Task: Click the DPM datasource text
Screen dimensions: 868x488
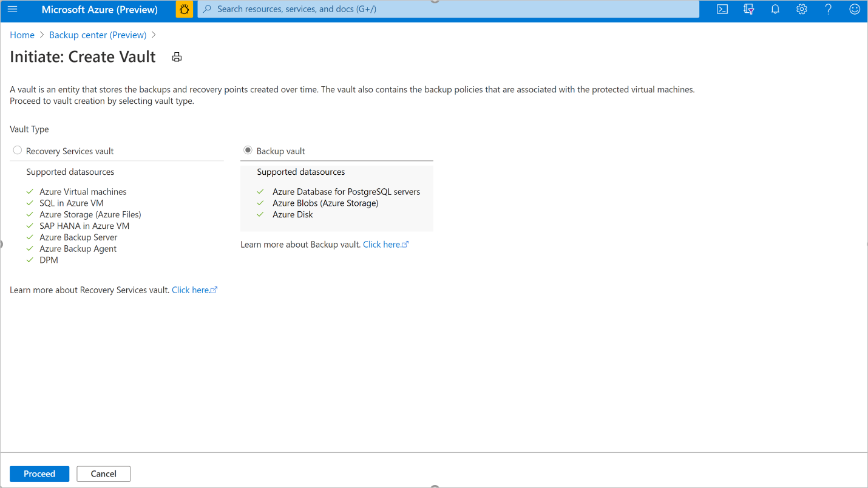Action: coord(49,260)
